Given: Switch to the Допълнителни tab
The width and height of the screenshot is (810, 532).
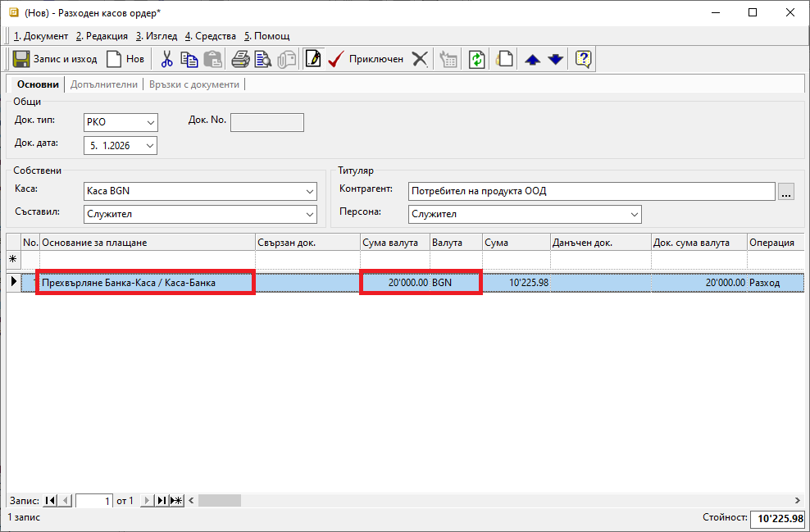Looking at the screenshot, I should [106, 84].
